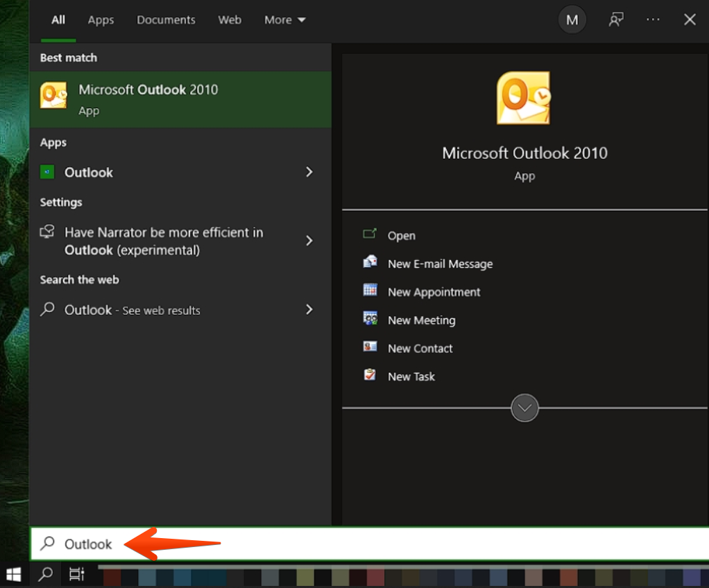Click the taskbar search magnifier icon
709x588 pixels.
45,574
